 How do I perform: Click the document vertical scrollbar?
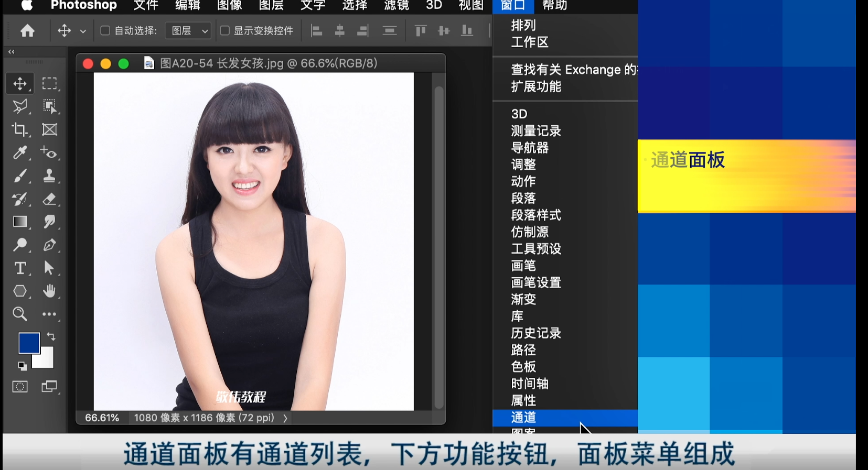click(x=439, y=246)
